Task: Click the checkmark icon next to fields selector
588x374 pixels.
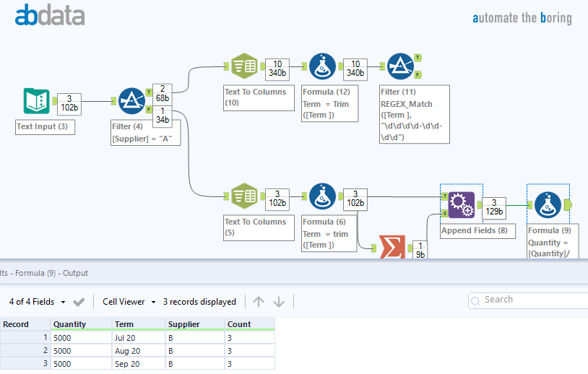Action: click(79, 302)
